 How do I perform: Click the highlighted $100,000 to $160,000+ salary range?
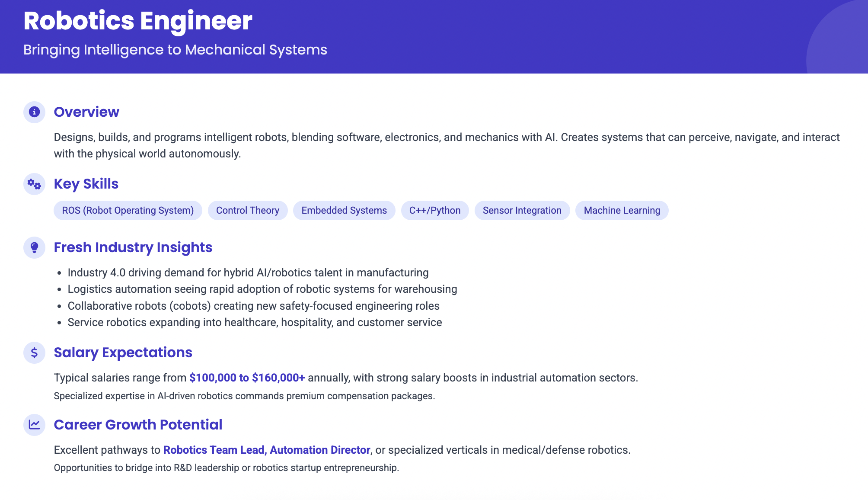click(x=247, y=378)
